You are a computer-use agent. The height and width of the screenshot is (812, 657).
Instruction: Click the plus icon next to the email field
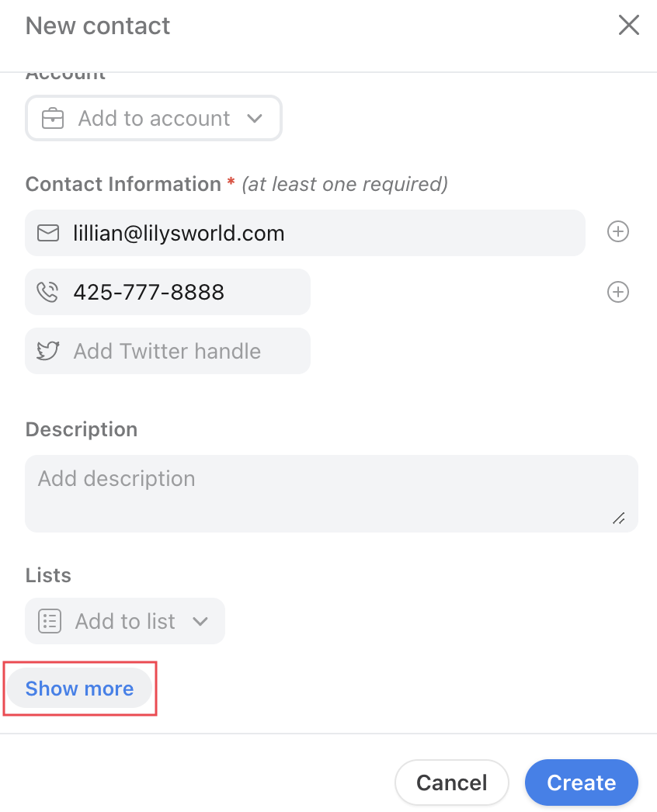(x=617, y=231)
